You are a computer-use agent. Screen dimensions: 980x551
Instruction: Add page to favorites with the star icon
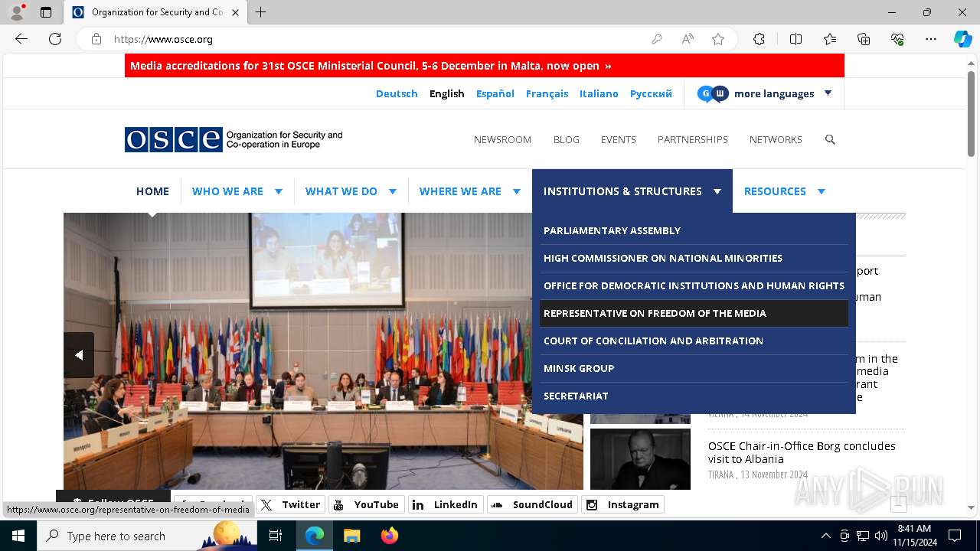[x=718, y=39]
